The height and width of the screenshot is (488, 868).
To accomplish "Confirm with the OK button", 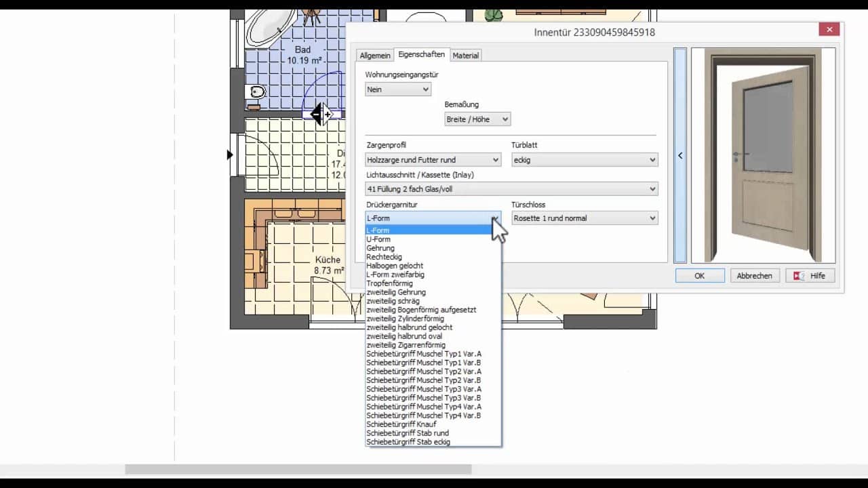I will coord(700,276).
